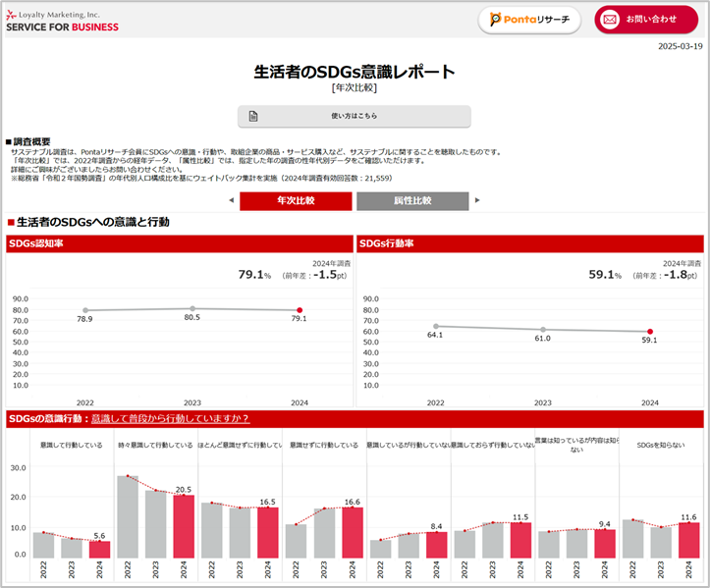710x588 pixels.
Task: Open the 意識して普段から行動していますか？ link
Action: [x=170, y=419]
